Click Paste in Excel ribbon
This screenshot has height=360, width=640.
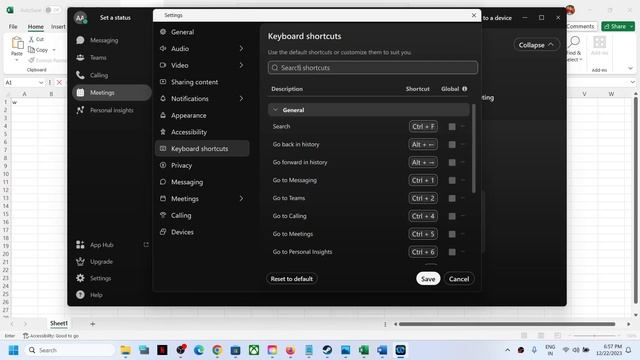click(17, 46)
